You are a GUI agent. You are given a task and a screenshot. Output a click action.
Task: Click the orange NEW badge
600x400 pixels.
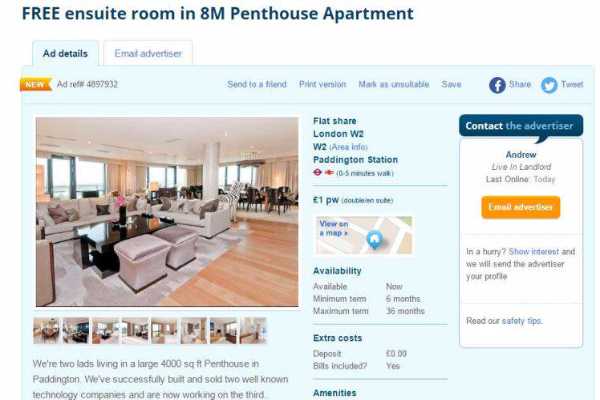tap(35, 85)
